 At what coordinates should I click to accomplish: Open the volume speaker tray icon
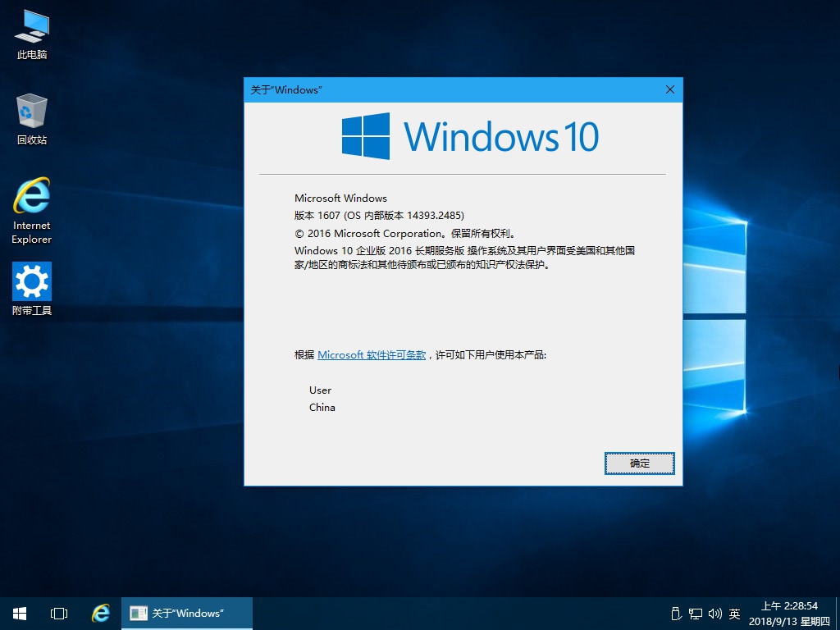click(x=714, y=614)
